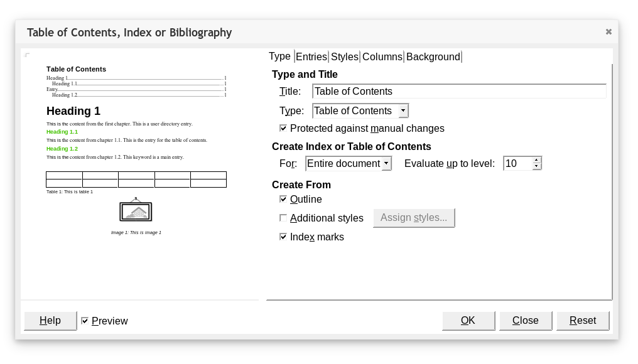Click 'Table 1: This is table 1' caption

click(70, 191)
